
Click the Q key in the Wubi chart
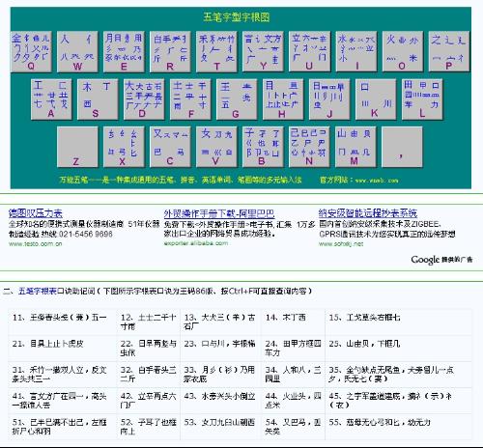(x=31, y=51)
